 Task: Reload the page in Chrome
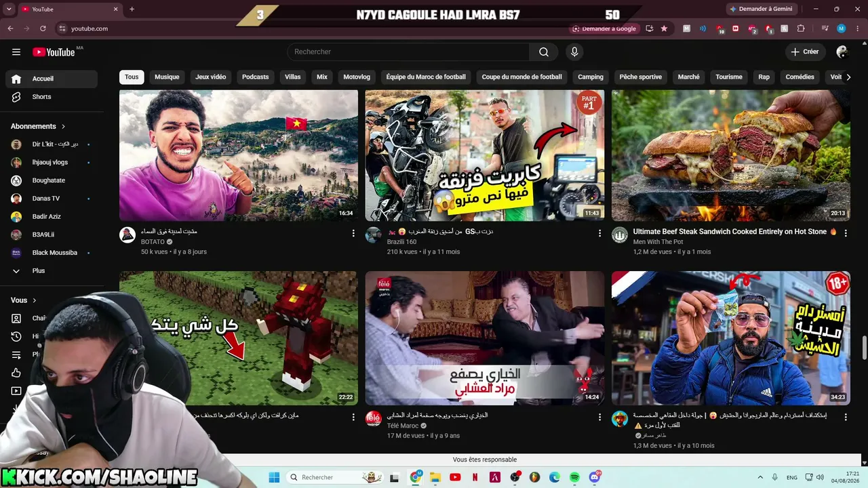[43, 28]
